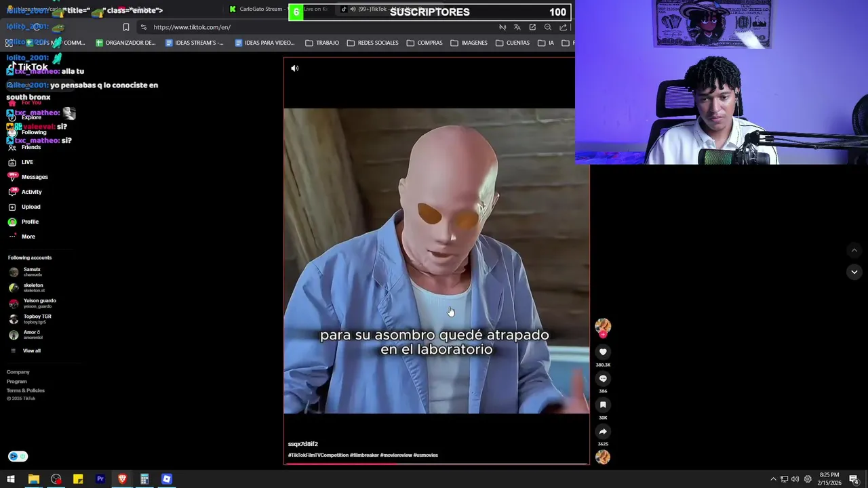
Task: Show hidden system tray icons
Action: click(x=773, y=479)
